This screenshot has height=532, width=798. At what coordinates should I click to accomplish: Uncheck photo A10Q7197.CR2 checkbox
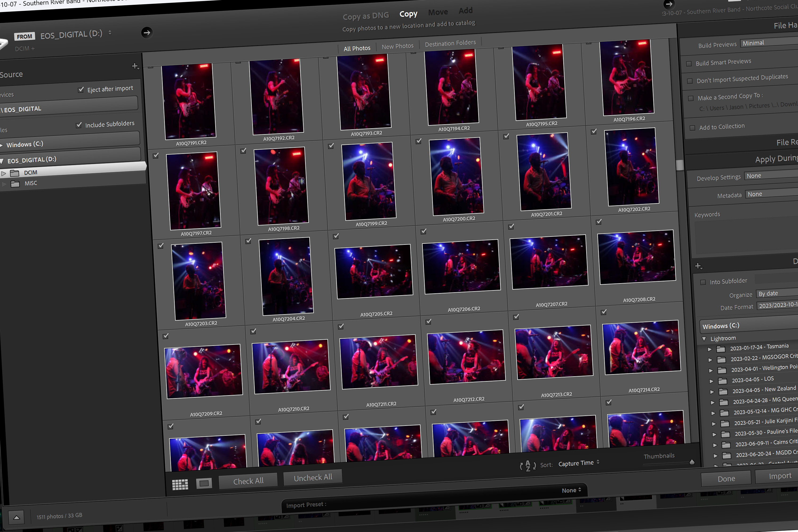[156, 155]
